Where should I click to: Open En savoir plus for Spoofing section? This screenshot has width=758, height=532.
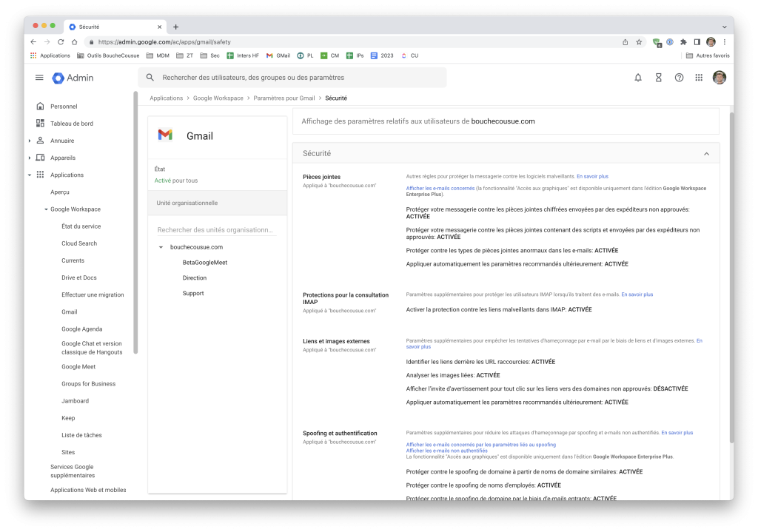tap(677, 433)
